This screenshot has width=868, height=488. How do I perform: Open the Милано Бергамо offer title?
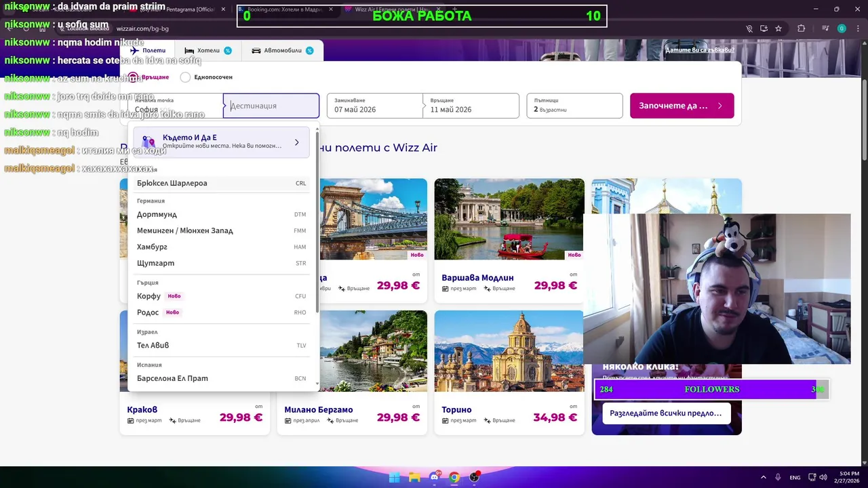319,409
